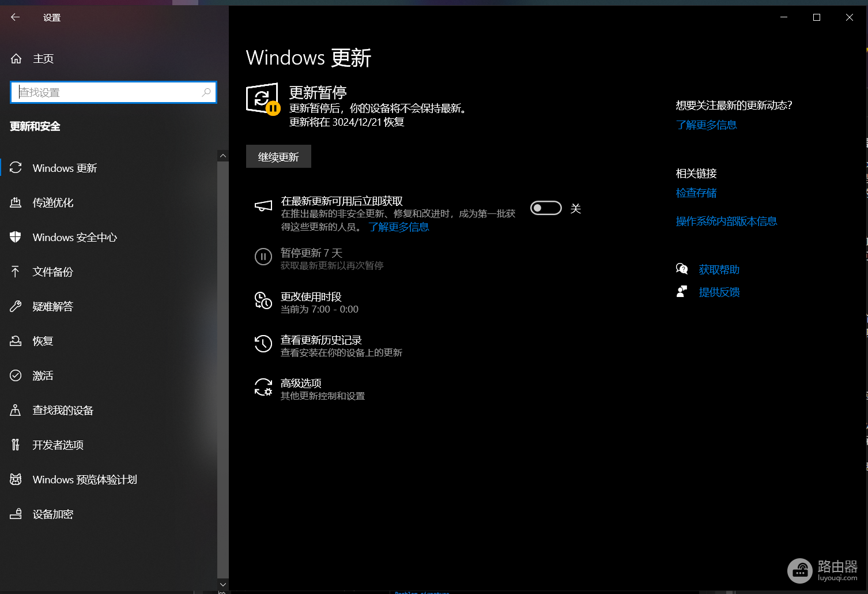Image resolution: width=868 pixels, height=594 pixels.
Task: Click the chat bubble icon beside 获取帮助
Action: tap(682, 269)
